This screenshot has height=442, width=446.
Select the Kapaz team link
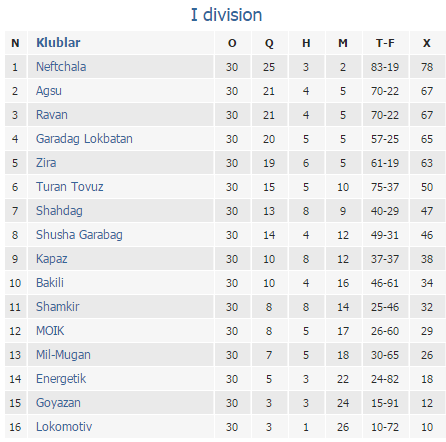coord(52,259)
